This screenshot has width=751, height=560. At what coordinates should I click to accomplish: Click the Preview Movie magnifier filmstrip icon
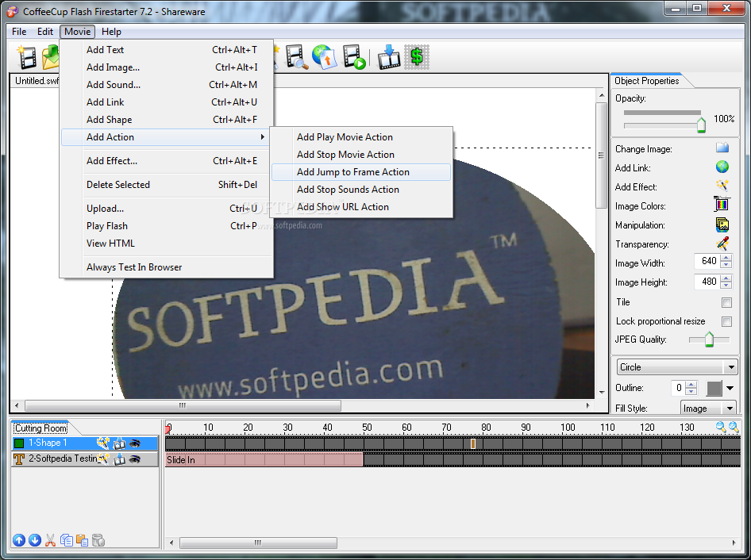coord(296,57)
